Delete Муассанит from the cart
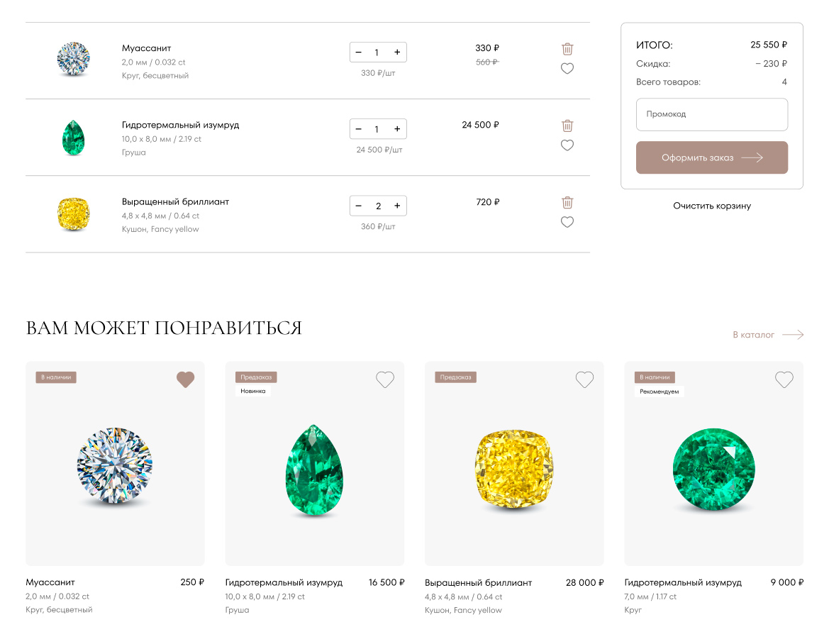The width and height of the screenshot is (829, 644). pyautogui.click(x=567, y=49)
